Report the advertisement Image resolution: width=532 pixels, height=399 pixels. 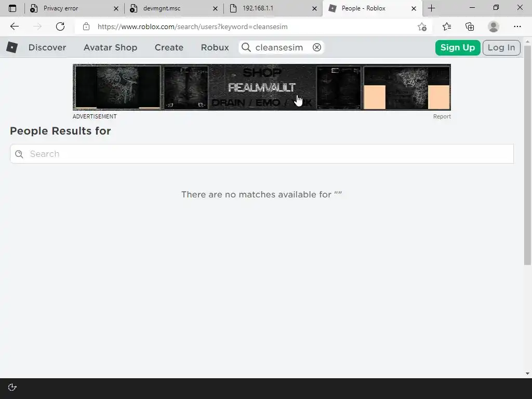442,116
